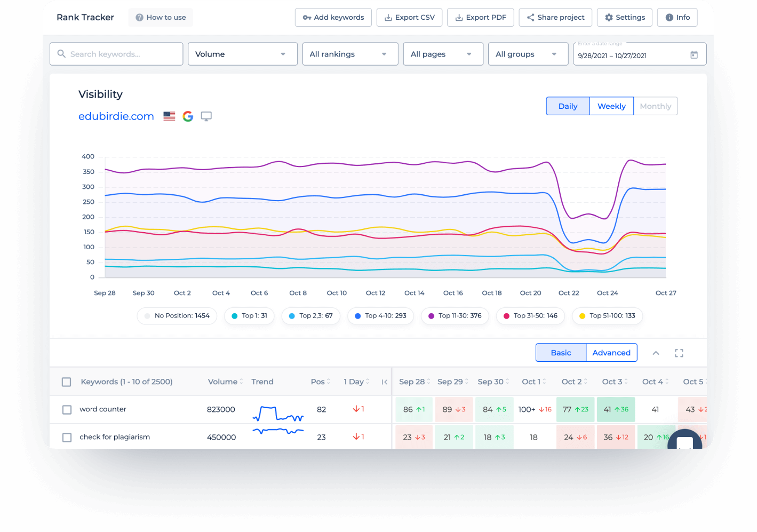Toggle the Top 11-30 legend series

455,316
